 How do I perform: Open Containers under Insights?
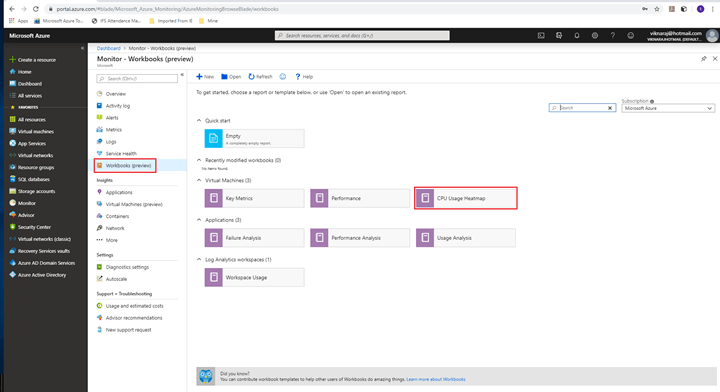click(x=113, y=216)
